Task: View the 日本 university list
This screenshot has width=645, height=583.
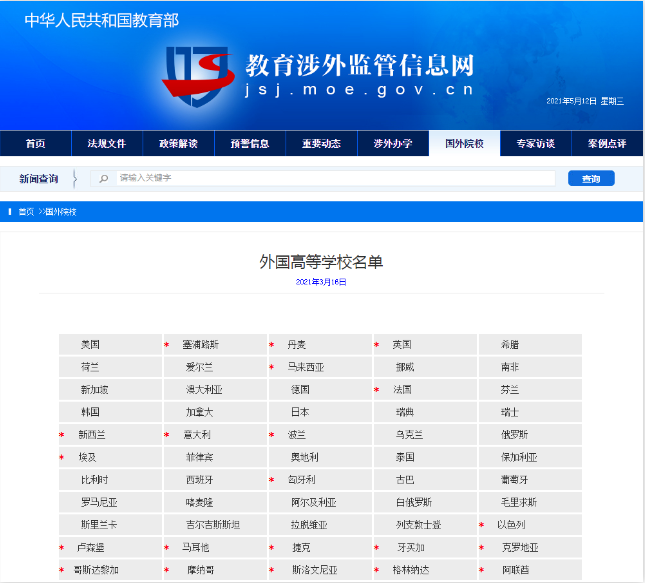Action: pyautogui.click(x=300, y=412)
